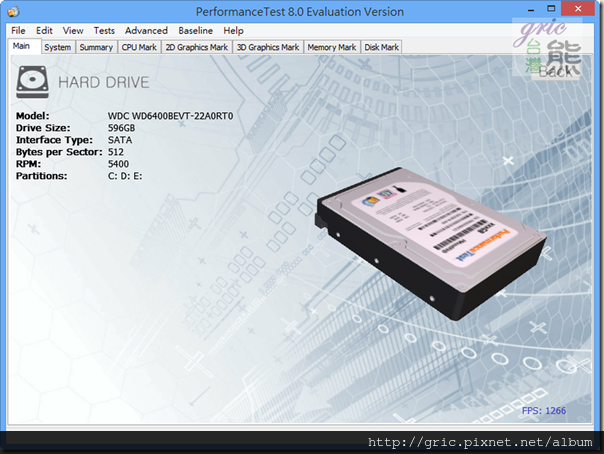Open the Help menu
604x454 pixels.
[233, 30]
